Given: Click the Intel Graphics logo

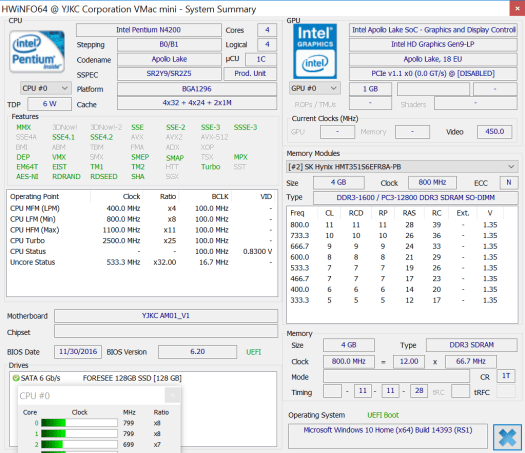Looking at the screenshot, I should (x=315, y=52).
